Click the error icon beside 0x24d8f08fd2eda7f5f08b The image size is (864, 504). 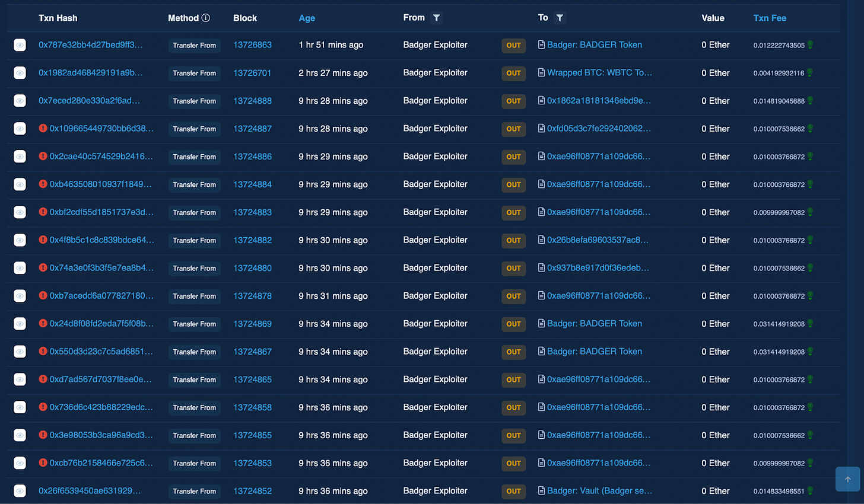(x=43, y=323)
